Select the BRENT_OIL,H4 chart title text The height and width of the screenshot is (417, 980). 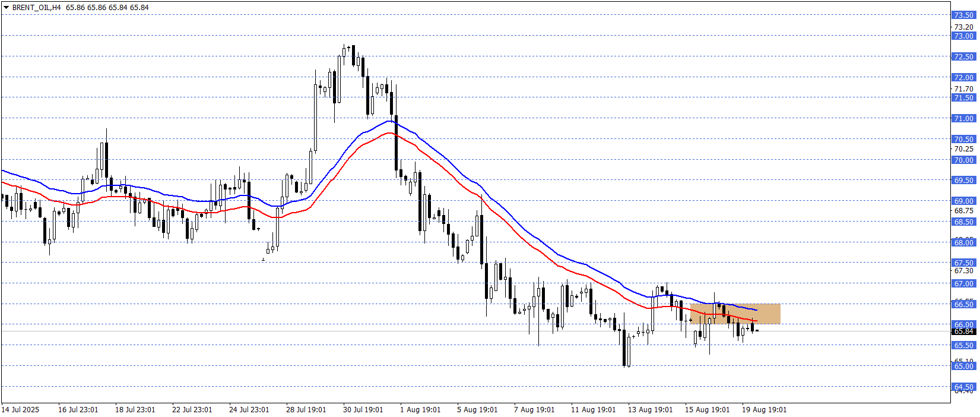(36, 8)
